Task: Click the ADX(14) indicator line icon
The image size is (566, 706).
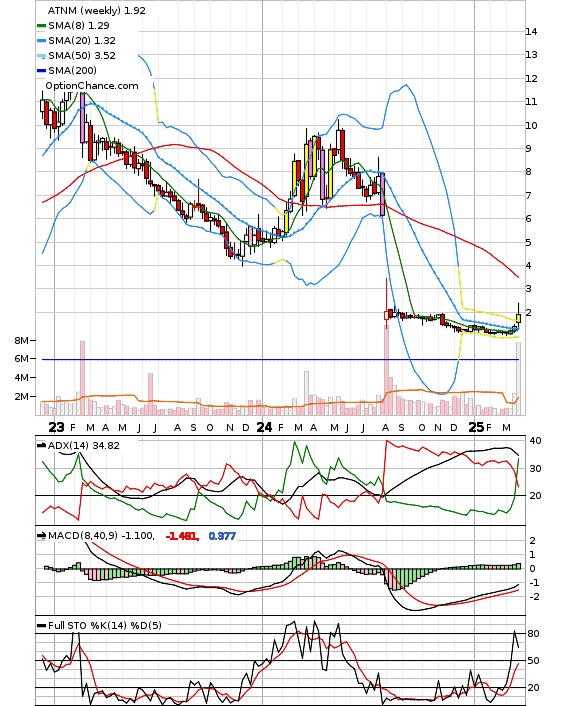Action: [x=41, y=445]
